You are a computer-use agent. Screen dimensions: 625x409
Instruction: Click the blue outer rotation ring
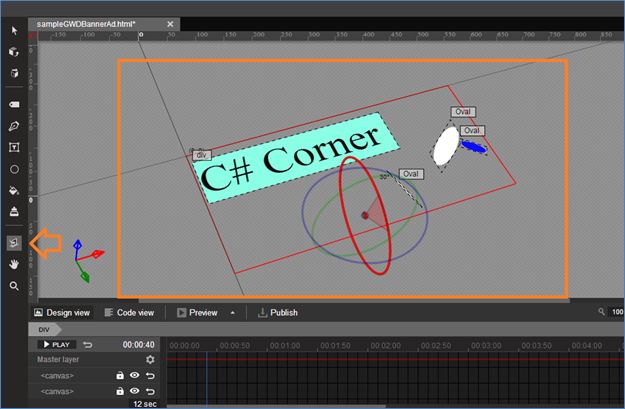[x=303, y=211]
